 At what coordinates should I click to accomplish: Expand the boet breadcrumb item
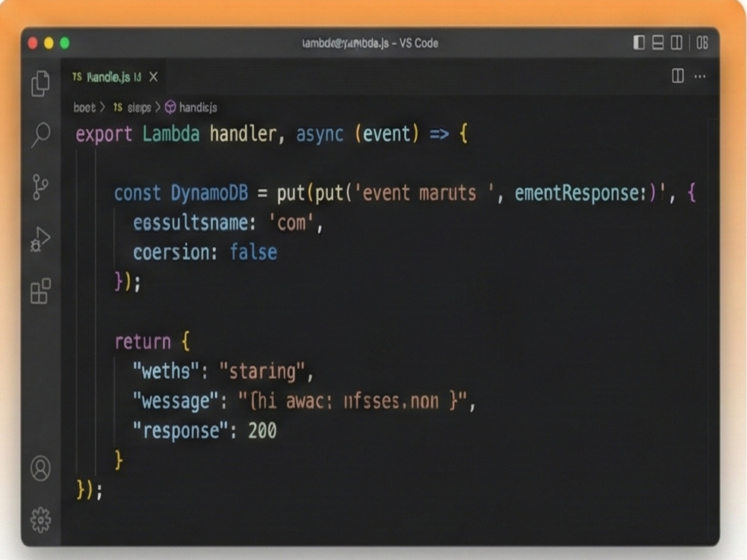point(86,107)
